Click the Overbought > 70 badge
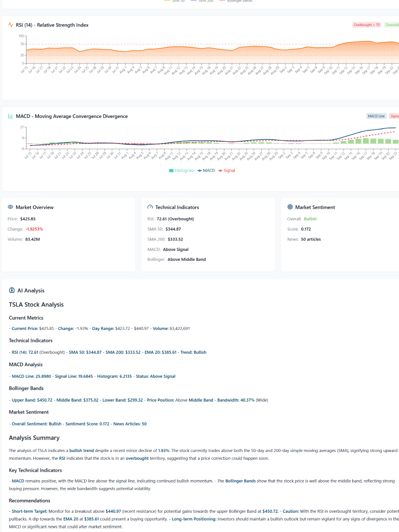The width and height of the screenshot is (399, 532). coord(367,25)
